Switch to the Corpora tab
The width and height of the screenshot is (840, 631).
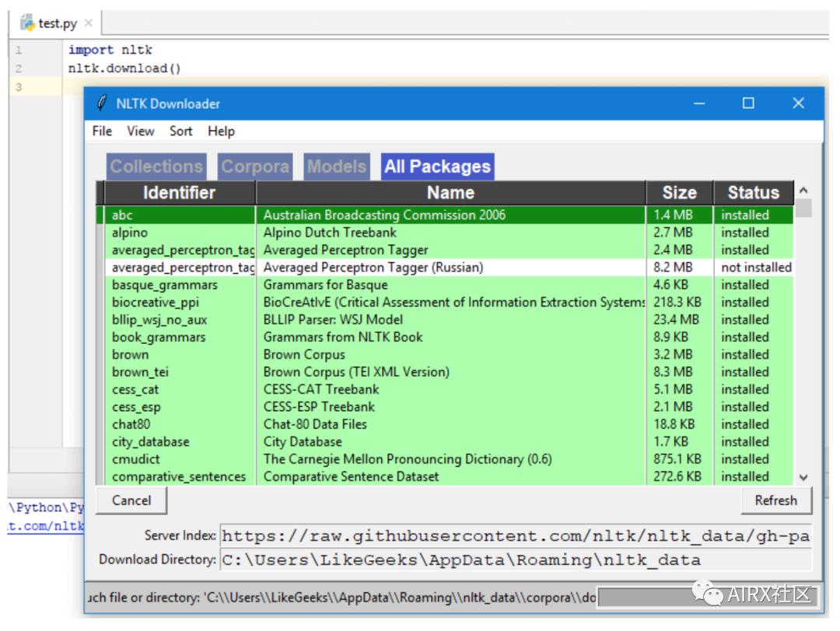[x=255, y=167]
